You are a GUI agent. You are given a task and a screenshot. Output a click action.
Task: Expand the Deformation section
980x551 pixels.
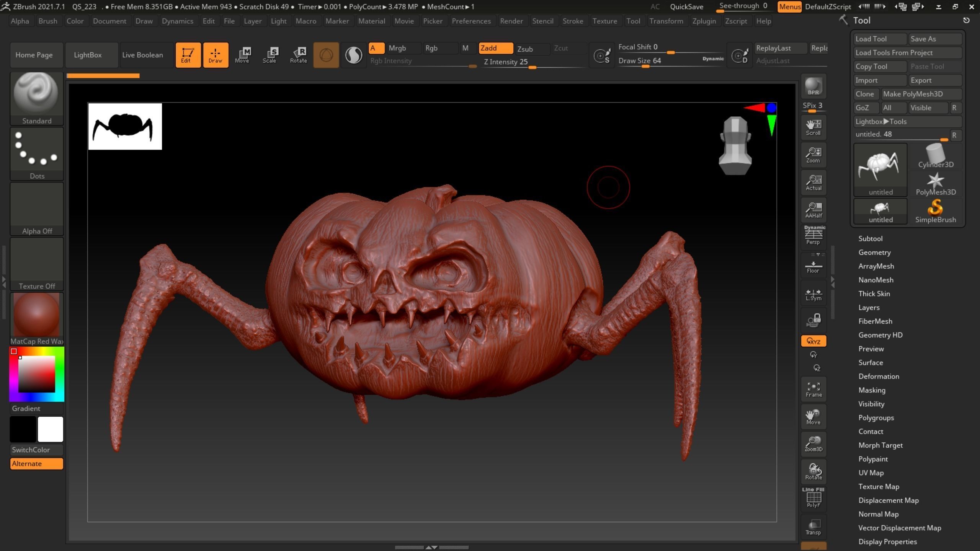pos(879,376)
